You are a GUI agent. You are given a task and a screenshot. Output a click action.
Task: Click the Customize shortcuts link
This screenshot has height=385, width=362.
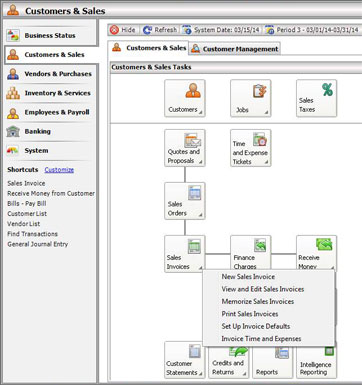(x=59, y=170)
